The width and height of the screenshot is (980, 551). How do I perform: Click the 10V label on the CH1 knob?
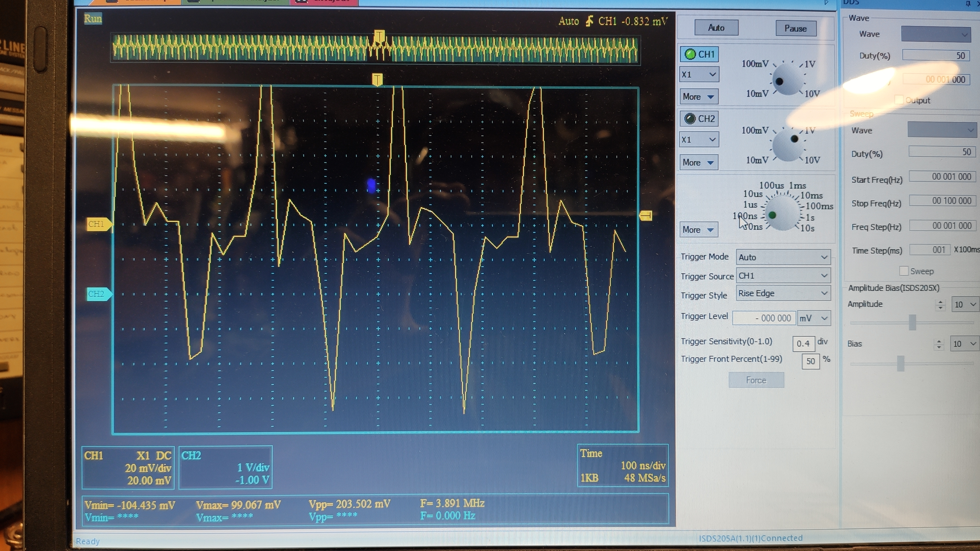[812, 94]
